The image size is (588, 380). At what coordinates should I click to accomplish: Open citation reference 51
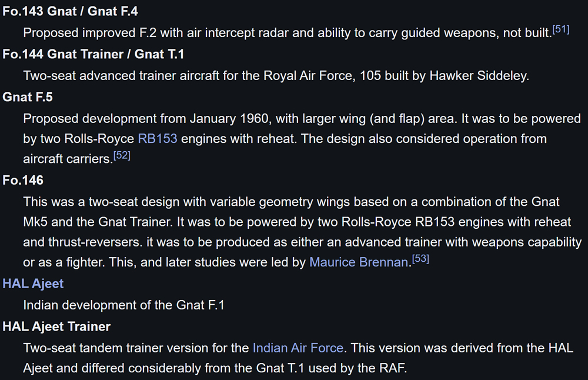point(561,29)
